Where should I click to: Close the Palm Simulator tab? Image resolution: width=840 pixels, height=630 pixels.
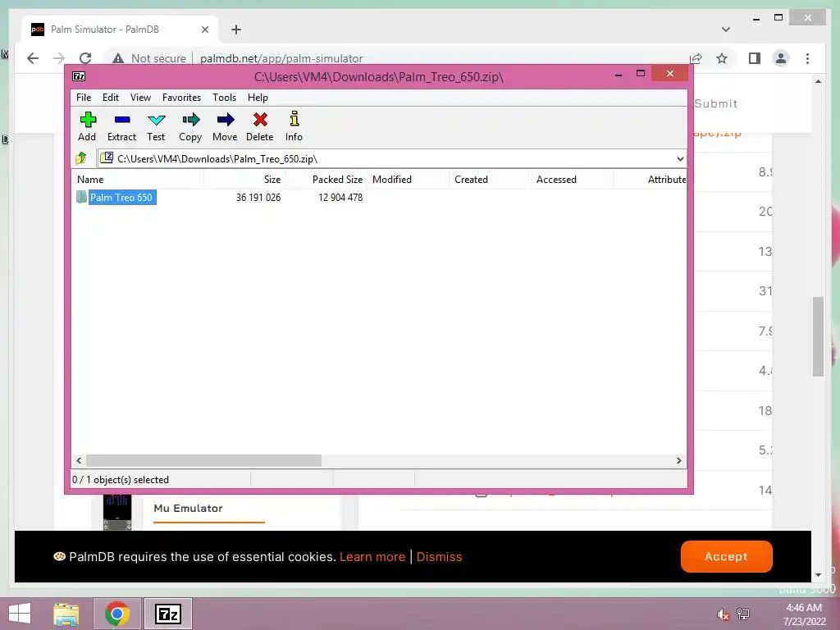click(204, 30)
